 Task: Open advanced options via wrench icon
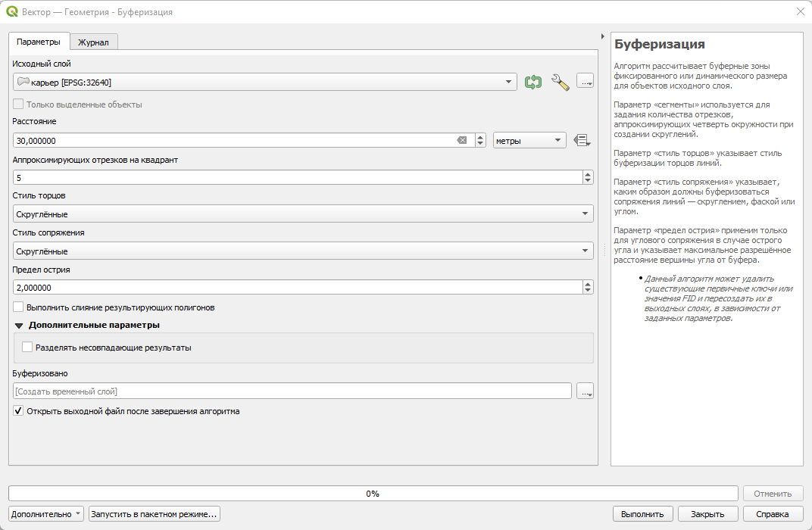click(x=560, y=82)
